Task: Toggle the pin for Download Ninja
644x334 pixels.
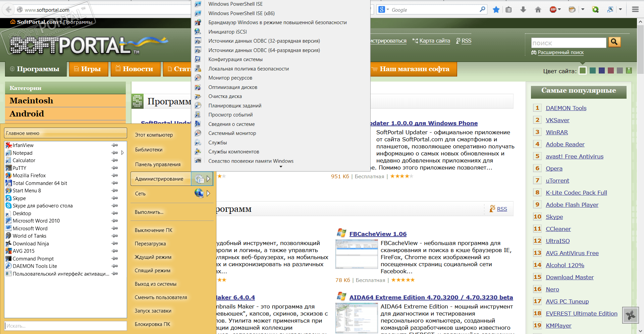Action: (x=115, y=244)
